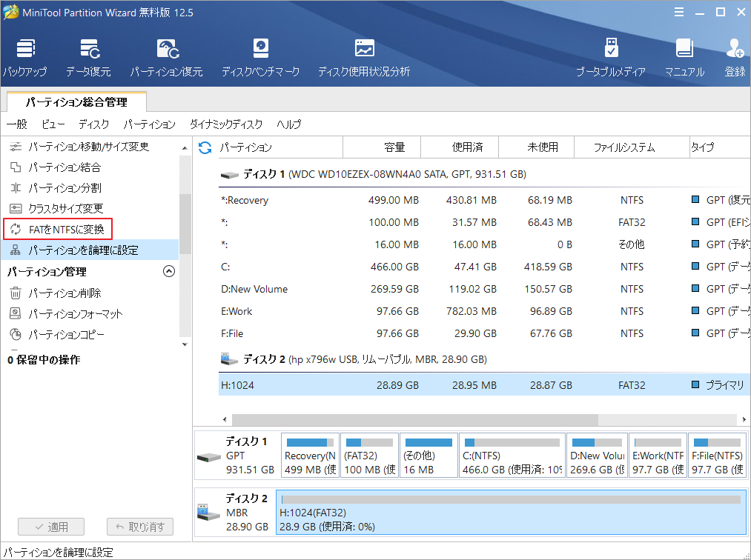The height and width of the screenshot is (560, 751).
Task: Click ディスク 1 drive icon in list
Action: tap(229, 175)
